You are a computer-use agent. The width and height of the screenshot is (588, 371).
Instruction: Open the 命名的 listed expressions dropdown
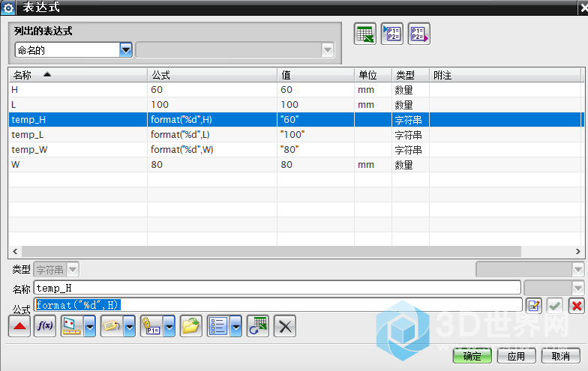(x=126, y=50)
